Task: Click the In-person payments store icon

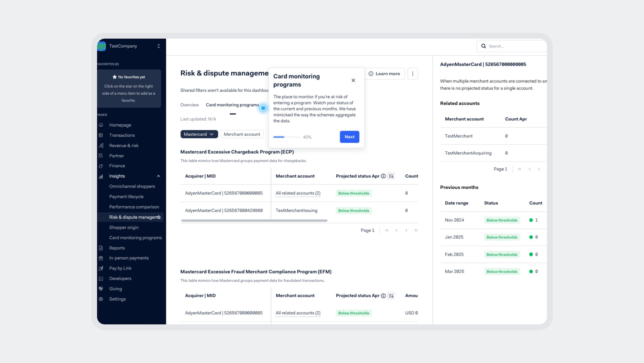Action: pos(101,258)
